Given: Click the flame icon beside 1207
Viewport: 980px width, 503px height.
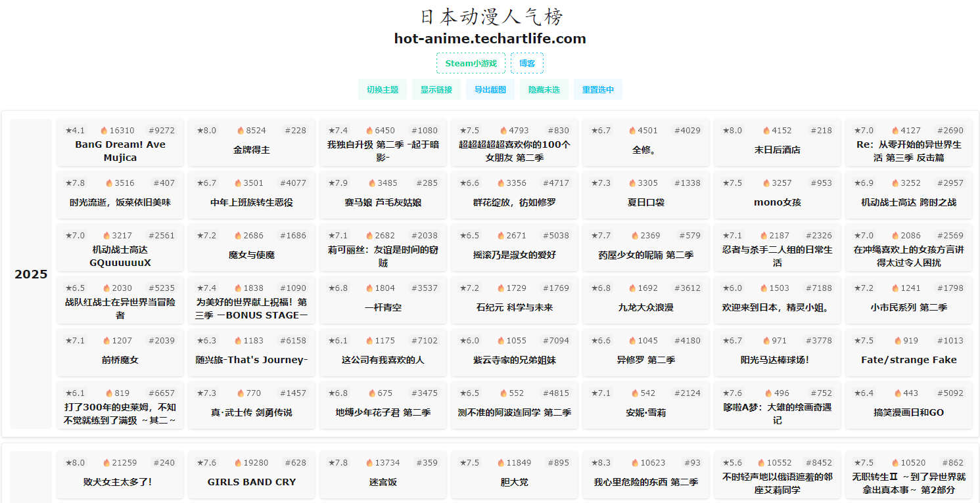Looking at the screenshot, I should 106,341.
